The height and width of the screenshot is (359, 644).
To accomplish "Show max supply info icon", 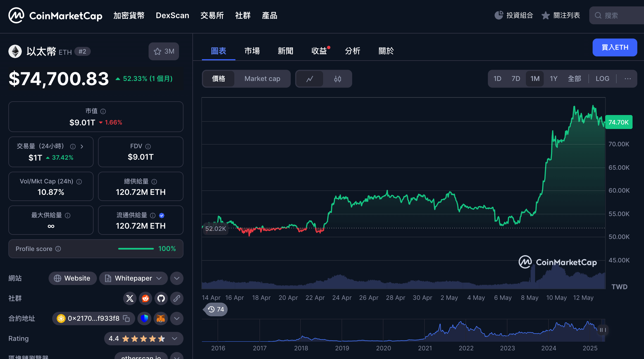I will (x=68, y=216).
